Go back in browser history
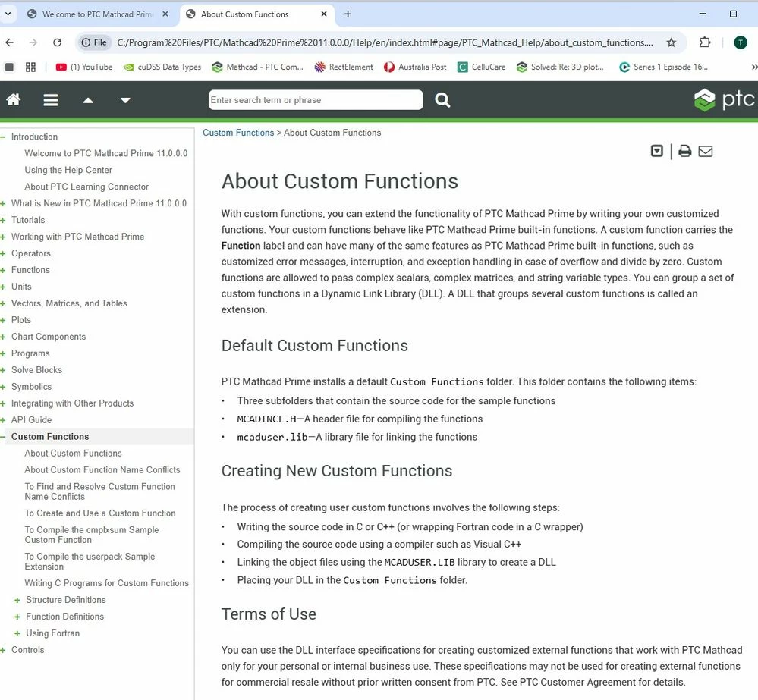The height and width of the screenshot is (700, 758). click(10, 42)
